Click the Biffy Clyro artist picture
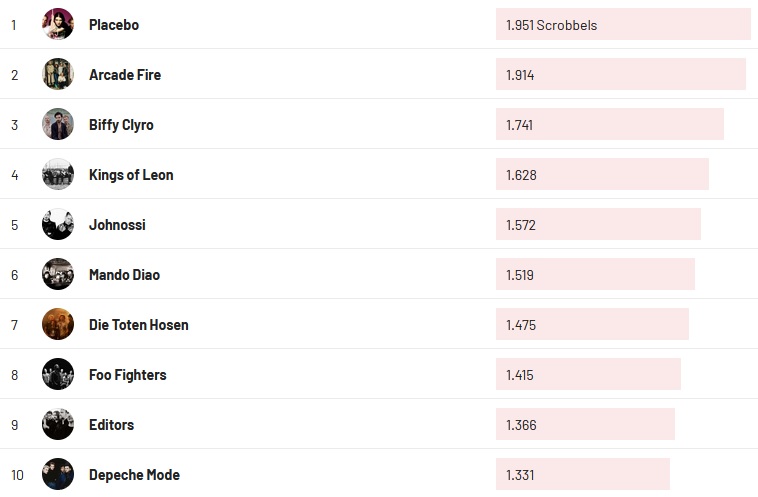Screen dimensions: 758x497 point(58,124)
